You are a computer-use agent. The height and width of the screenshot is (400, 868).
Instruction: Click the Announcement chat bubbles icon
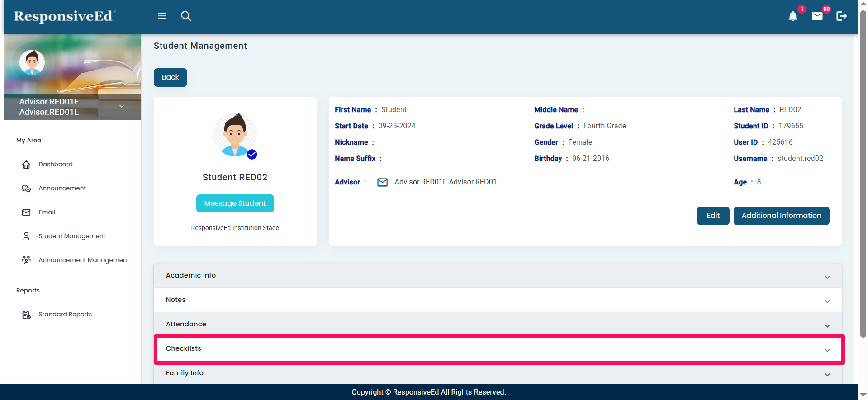26,188
